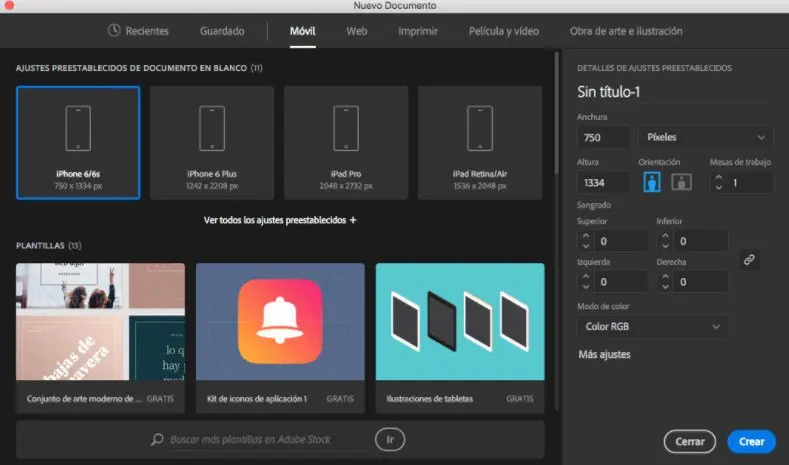Click the Cerrar button
The image size is (789, 465).
click(x=689, y=441)
